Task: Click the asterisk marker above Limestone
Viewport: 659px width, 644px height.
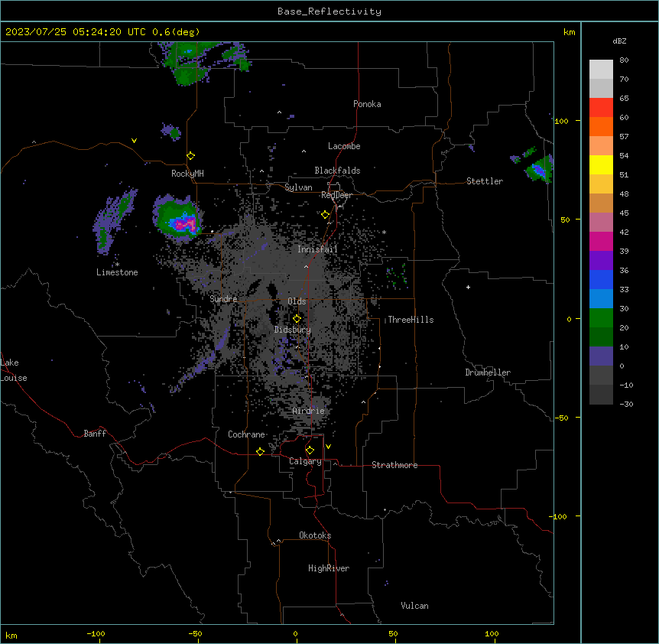Action: point(117,264)
